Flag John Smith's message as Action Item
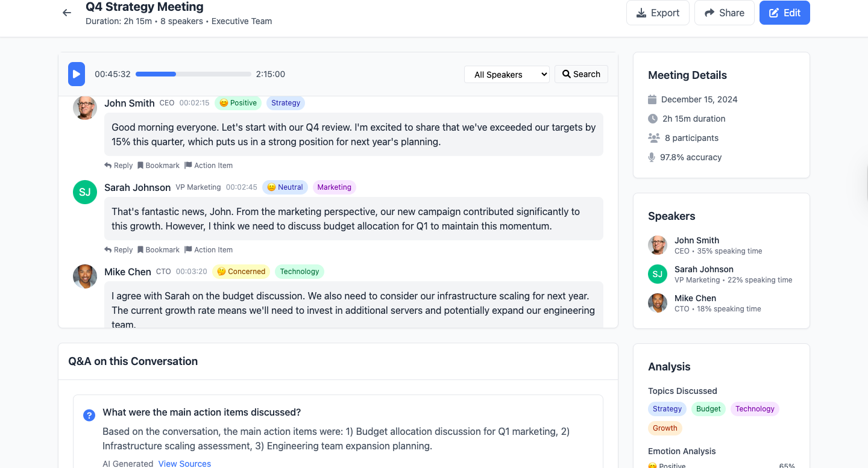The image size is (868, 468). [209, 166]
